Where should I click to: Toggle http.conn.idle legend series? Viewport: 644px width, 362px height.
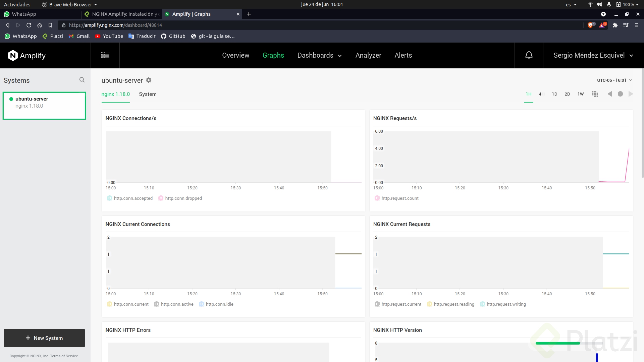coord(216,304)
